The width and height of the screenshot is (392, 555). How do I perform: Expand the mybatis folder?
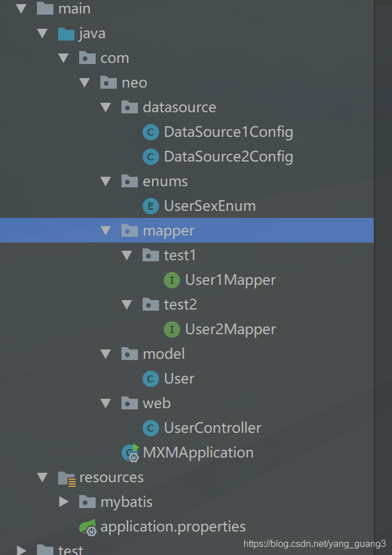(64, 502)
